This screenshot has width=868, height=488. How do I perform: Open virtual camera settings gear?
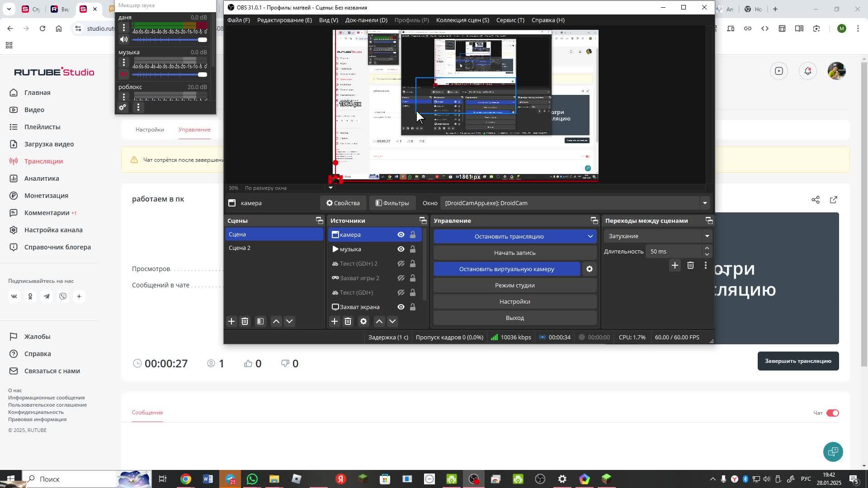[x=590, y=269]
